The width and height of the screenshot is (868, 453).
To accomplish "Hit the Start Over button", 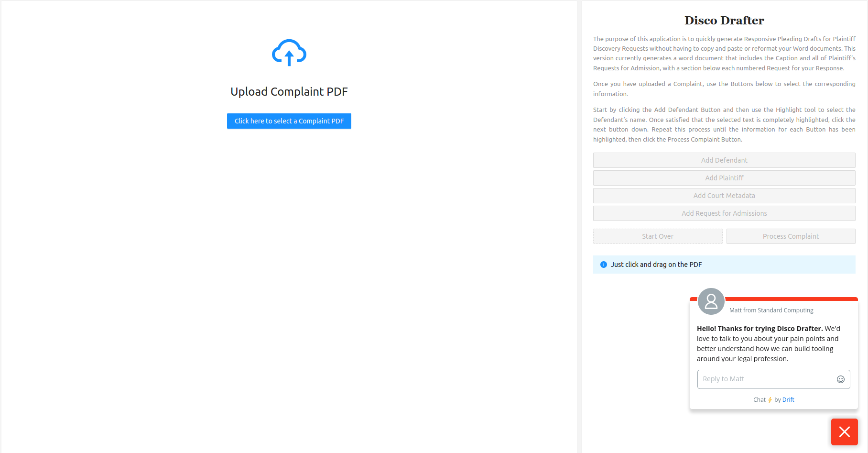I will pyautogui.click(x=657, y=236).
